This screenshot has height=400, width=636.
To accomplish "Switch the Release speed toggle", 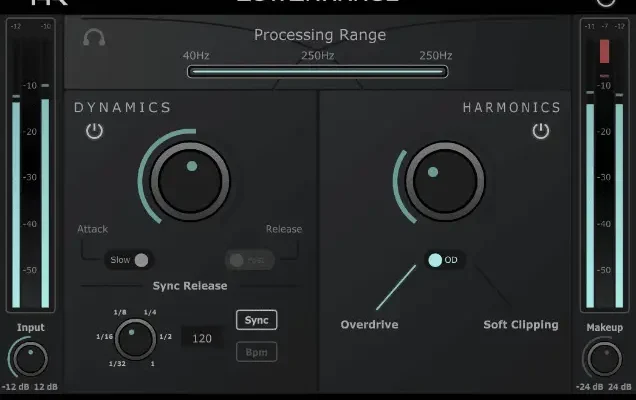I will [x=248, y=260].
